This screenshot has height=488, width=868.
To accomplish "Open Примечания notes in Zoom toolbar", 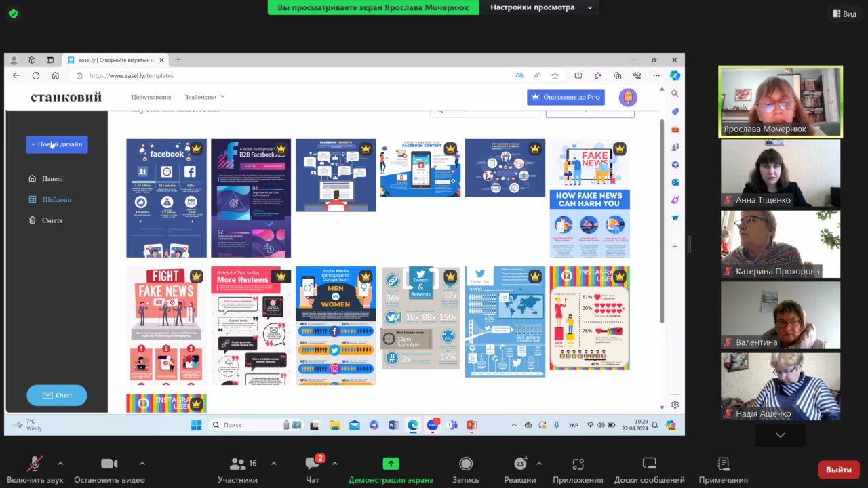I will 724,469.
